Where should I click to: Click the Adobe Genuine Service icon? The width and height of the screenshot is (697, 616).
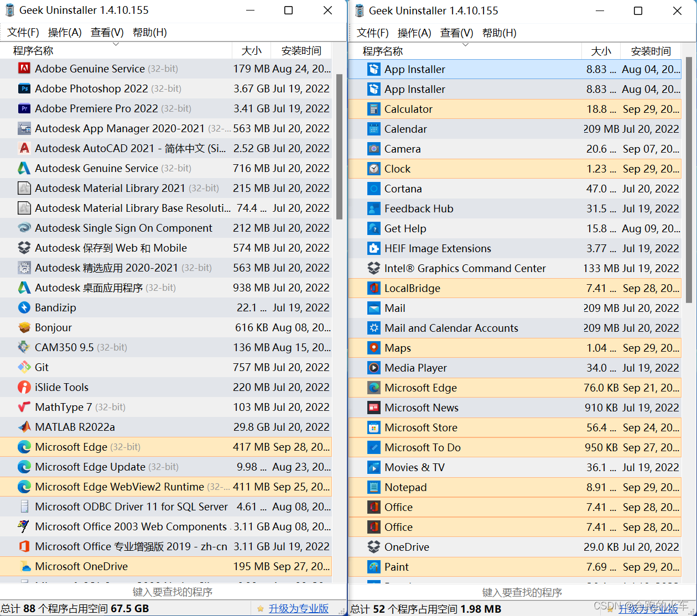pos(24,69)
